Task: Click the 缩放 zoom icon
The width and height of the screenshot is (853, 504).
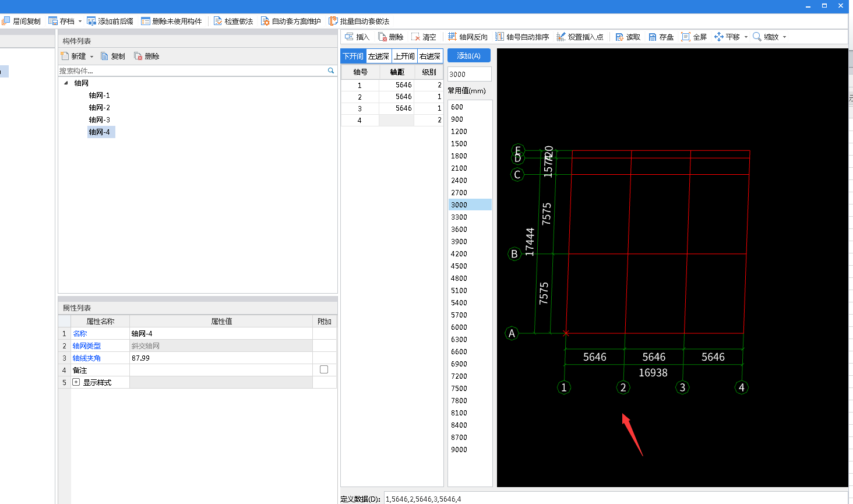Action: point(757,37)
